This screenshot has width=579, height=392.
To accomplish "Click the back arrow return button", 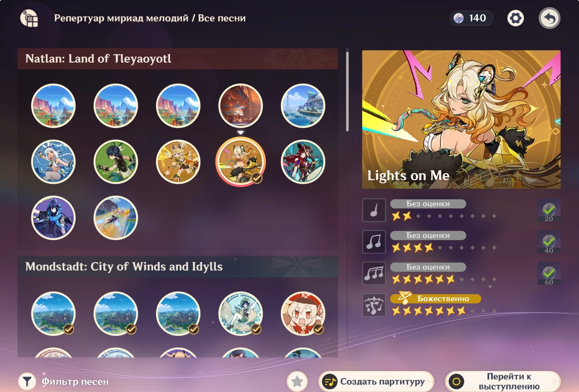I will pos(549,18).
